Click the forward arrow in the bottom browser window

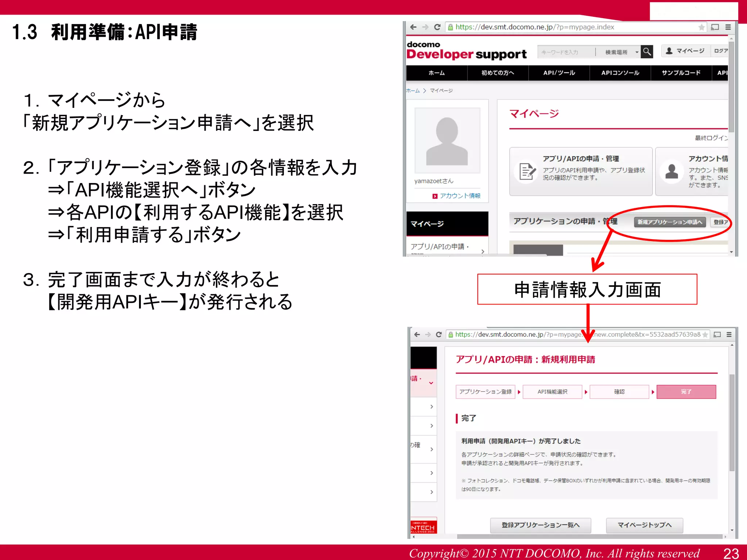tap(428, 334)
